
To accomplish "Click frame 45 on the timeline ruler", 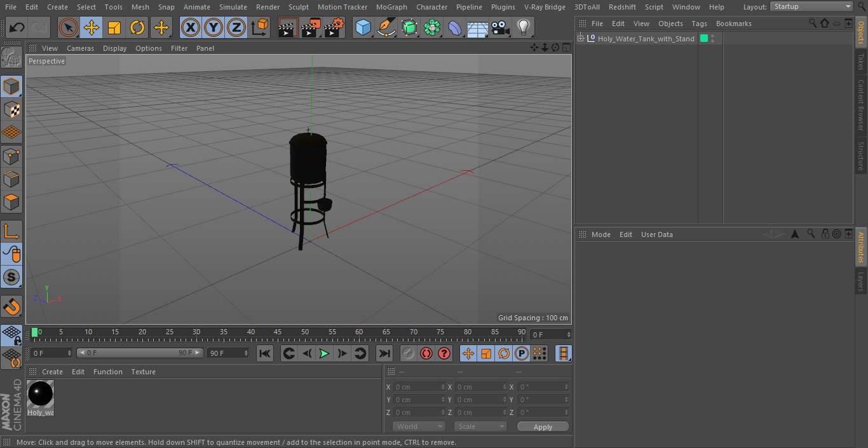I will coord(278,332).
